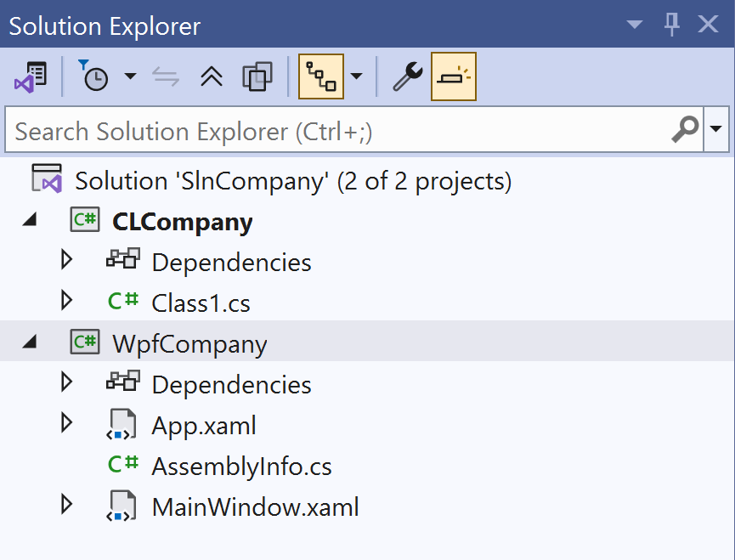
Task: Select AssemblyInfo.cs in the tree
Action: pos(241,466)
